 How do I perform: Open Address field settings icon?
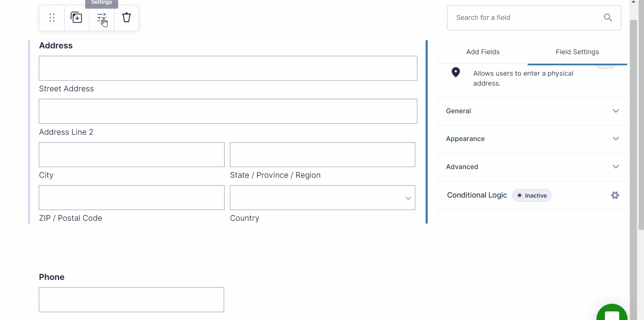(x=102, y=18)
